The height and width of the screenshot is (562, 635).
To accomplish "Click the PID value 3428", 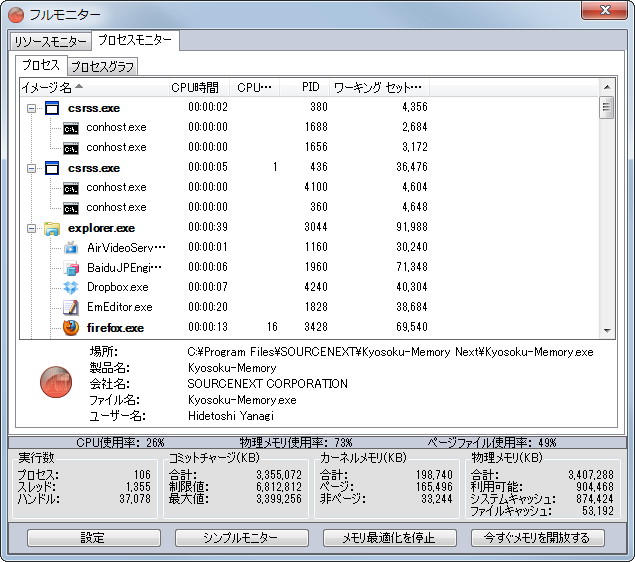I will click(316, 327).
